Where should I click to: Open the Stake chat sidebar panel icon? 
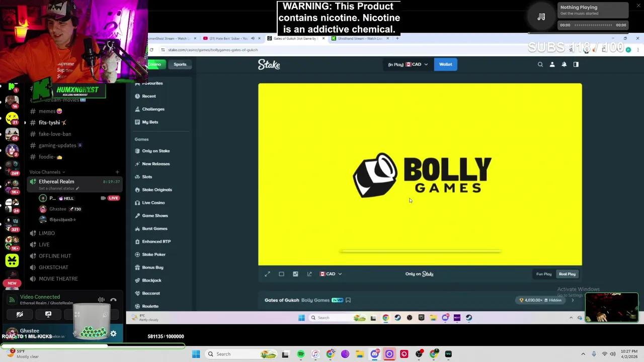pos(576,64)
